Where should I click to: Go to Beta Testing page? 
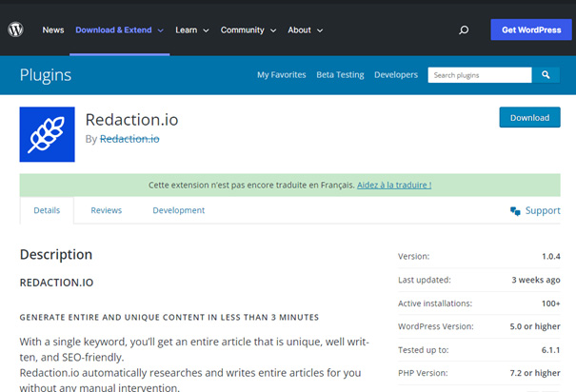340,74
